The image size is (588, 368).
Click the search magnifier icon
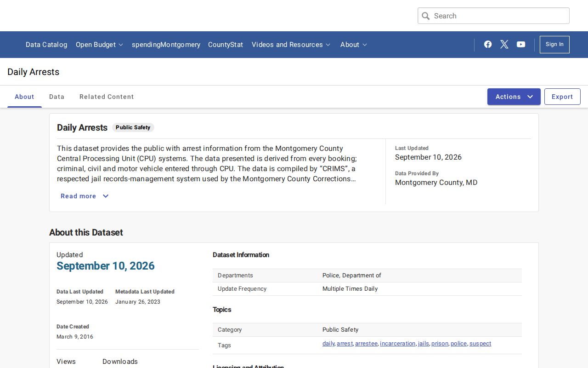pos(426,16)
